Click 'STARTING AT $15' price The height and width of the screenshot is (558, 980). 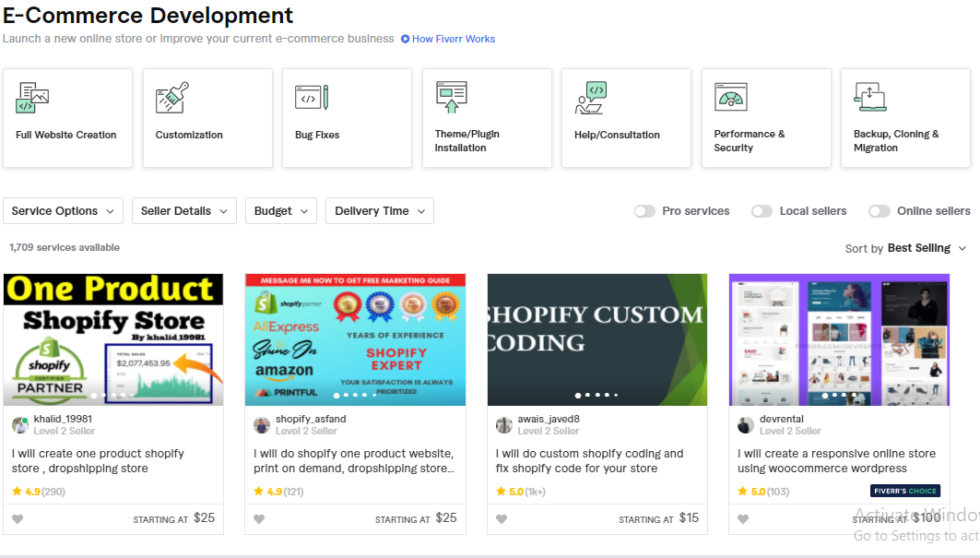659,518
